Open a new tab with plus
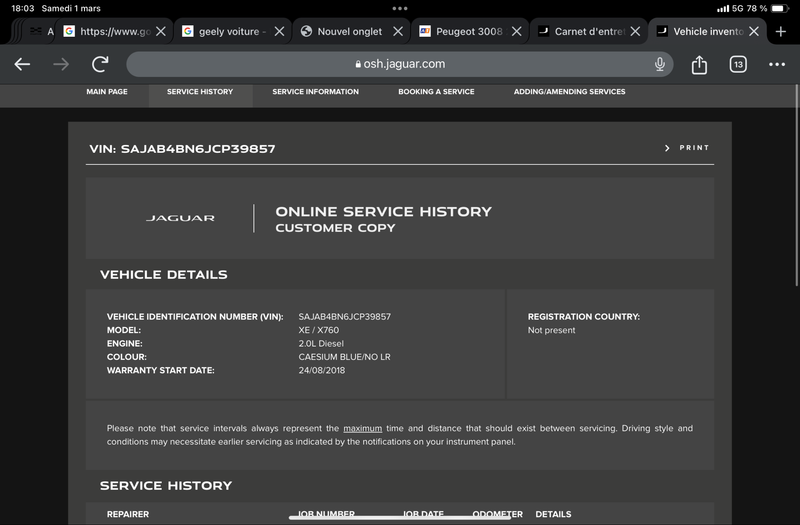 pos(781,32)
